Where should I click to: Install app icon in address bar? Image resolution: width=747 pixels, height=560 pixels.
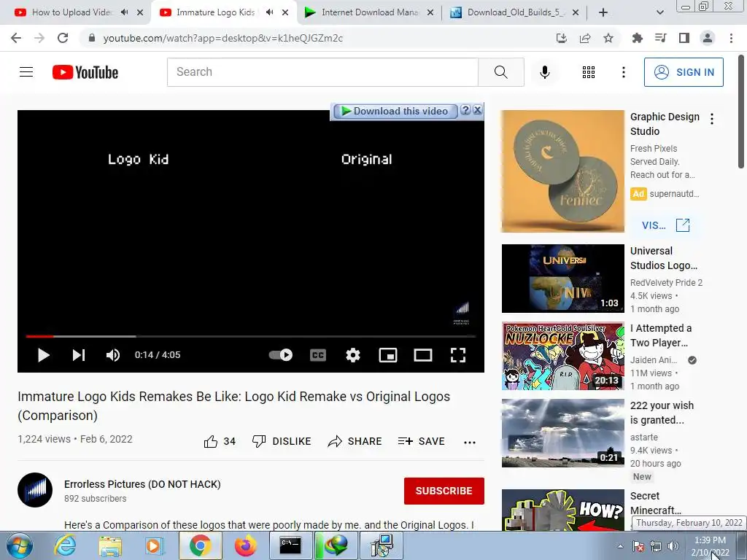click(x=561, y=38)
